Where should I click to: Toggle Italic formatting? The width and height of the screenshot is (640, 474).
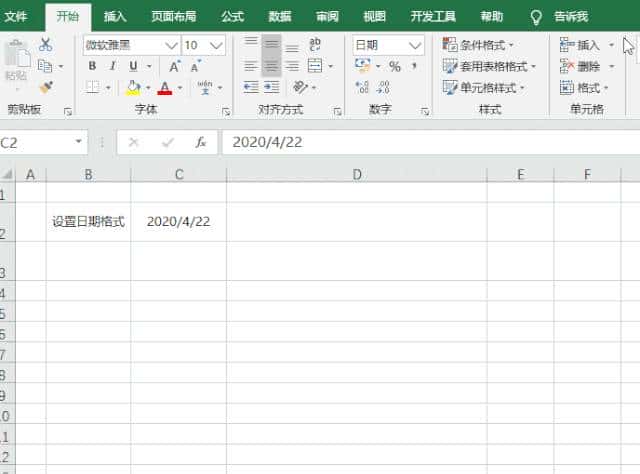pyautogui.click(x=113, y=66)
